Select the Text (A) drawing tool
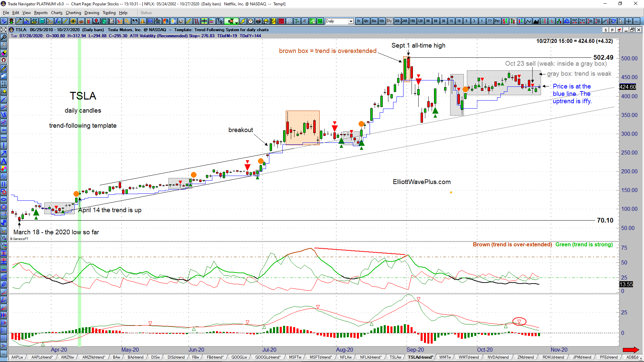This screenshot has width=644, height=362. (x=4, y=161)
